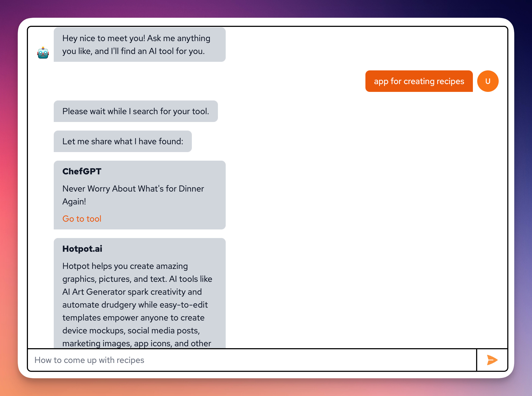Click the text 'marketing images, app icons, and other'
This screenshot has width=532, height=396.
(x=136, y=343)
